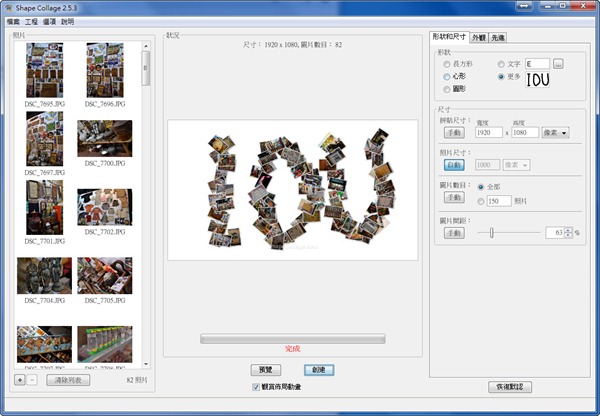Click the collage width input field
This screenshot has width=600, height=416.
[x=489, y=132]
